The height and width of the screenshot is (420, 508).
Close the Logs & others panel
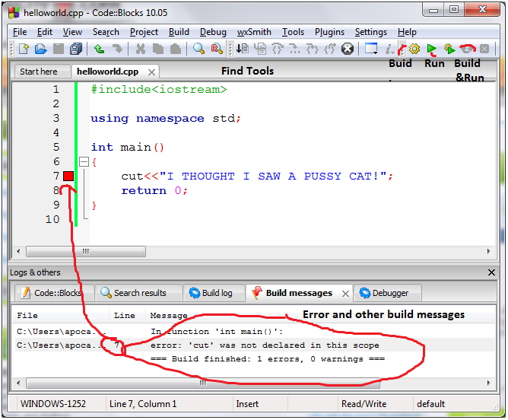(491, 272)
